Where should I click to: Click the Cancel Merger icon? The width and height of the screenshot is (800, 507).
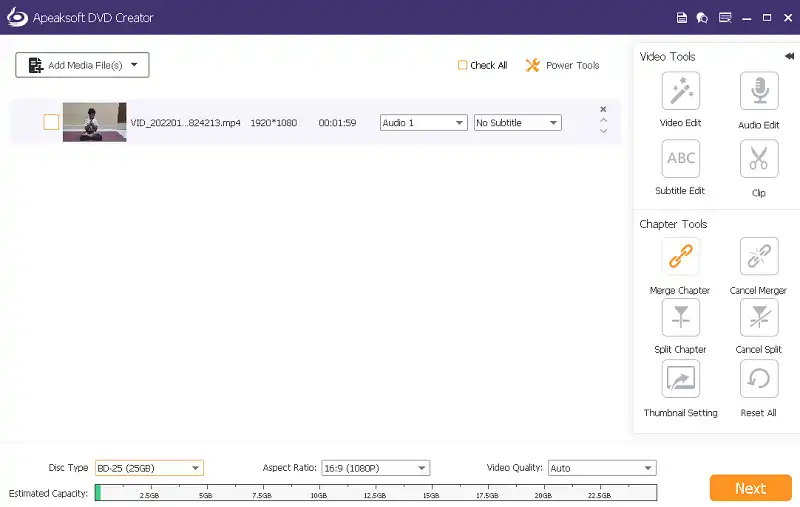[x=758, y=257]
